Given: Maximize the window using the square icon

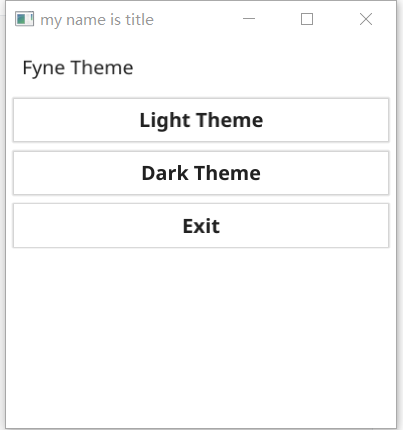Looking at the screenshot, I should pyautogui.click(x=307, y=19).
